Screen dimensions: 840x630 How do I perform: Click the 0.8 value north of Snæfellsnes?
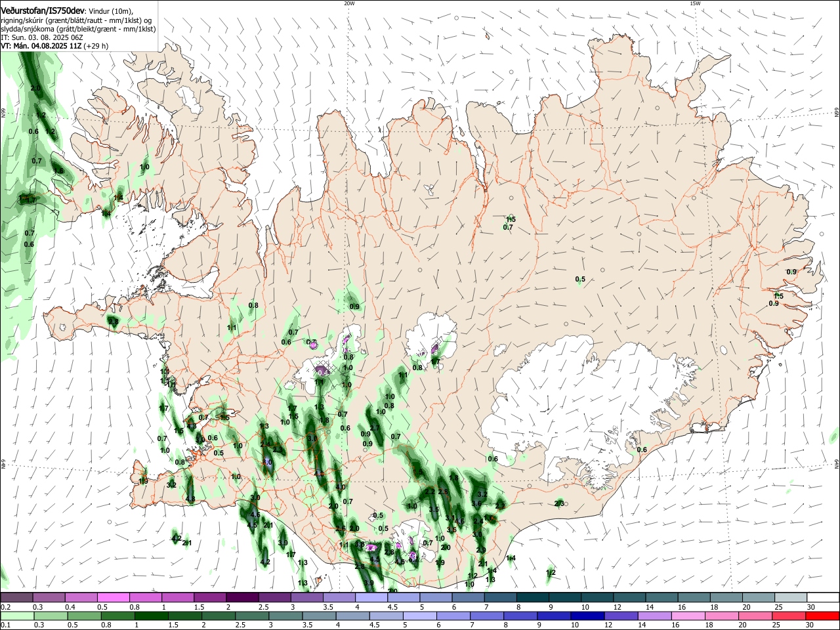[x=253, y=305]
